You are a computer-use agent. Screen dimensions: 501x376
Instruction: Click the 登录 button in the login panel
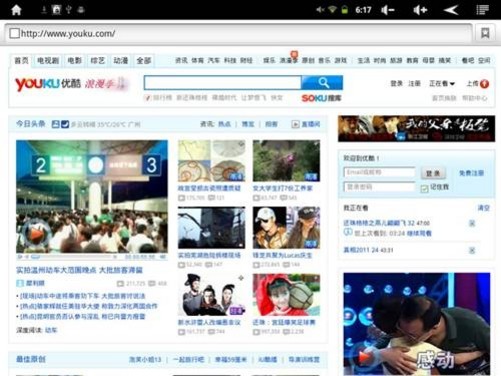click(433, 173)
